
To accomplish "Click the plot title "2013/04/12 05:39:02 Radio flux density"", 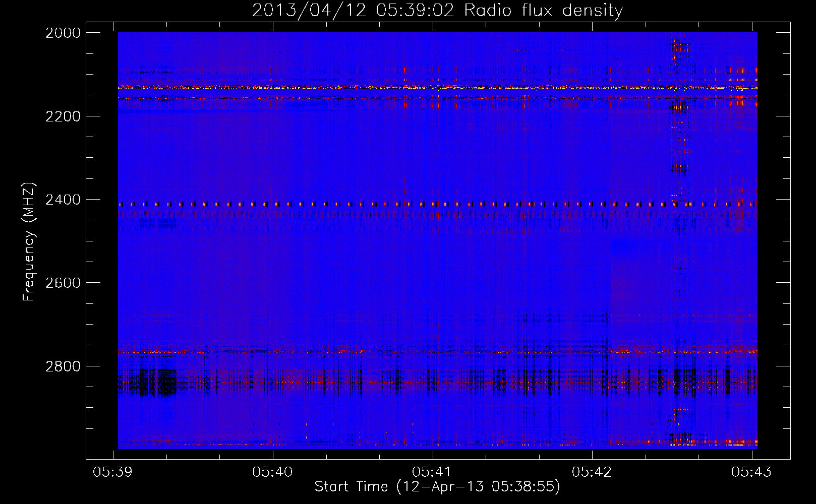I will tap(437, 10).
